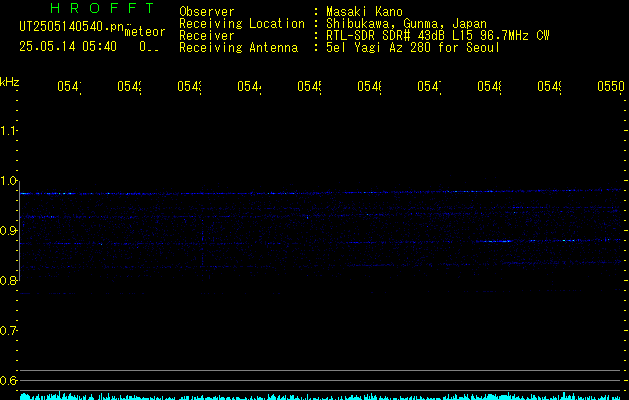Viewport: 629px width, 400px height.
Task: Click the 0546 time marker
Action: pos(369,87)
